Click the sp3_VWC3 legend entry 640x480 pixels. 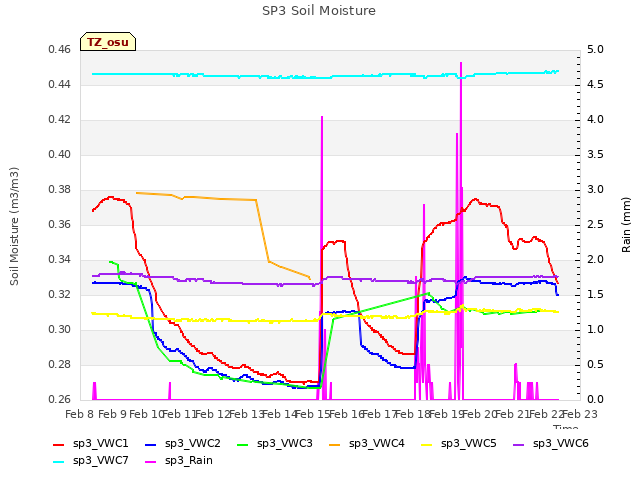275,443
